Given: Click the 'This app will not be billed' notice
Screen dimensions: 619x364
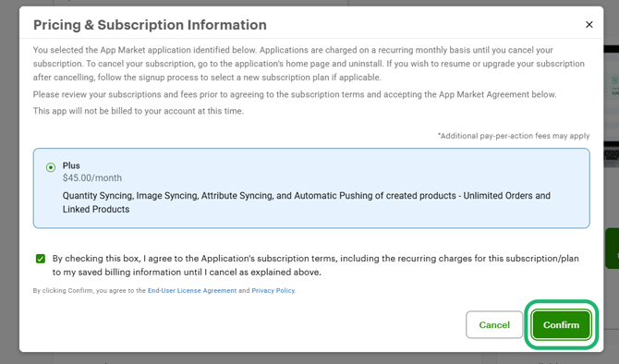Looking at the screenshot, I should point(139,111).
